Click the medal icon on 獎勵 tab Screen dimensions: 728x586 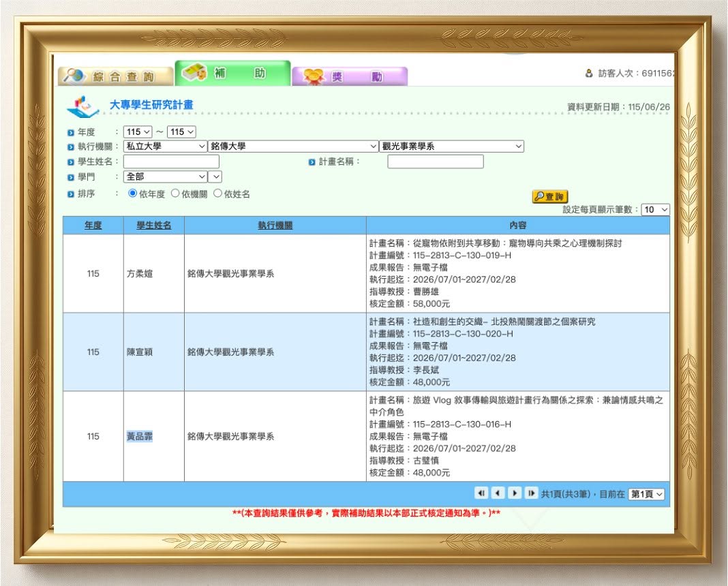pos(314,76)
